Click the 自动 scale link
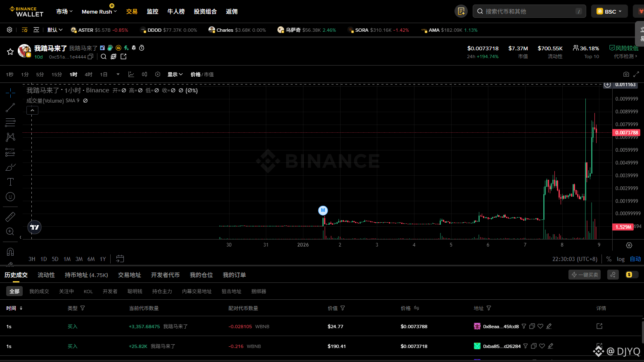This screenshot has height=362, width=644. [x=635, y=259]
